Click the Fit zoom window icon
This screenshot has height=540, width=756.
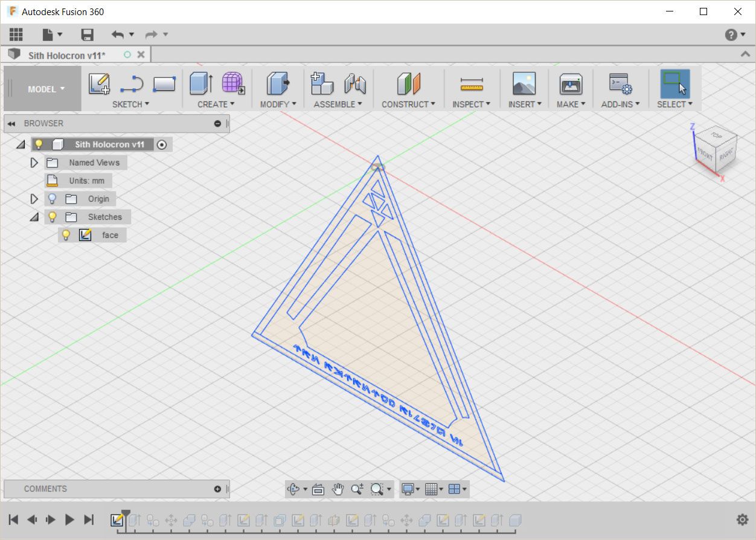[x=376, y=489]
